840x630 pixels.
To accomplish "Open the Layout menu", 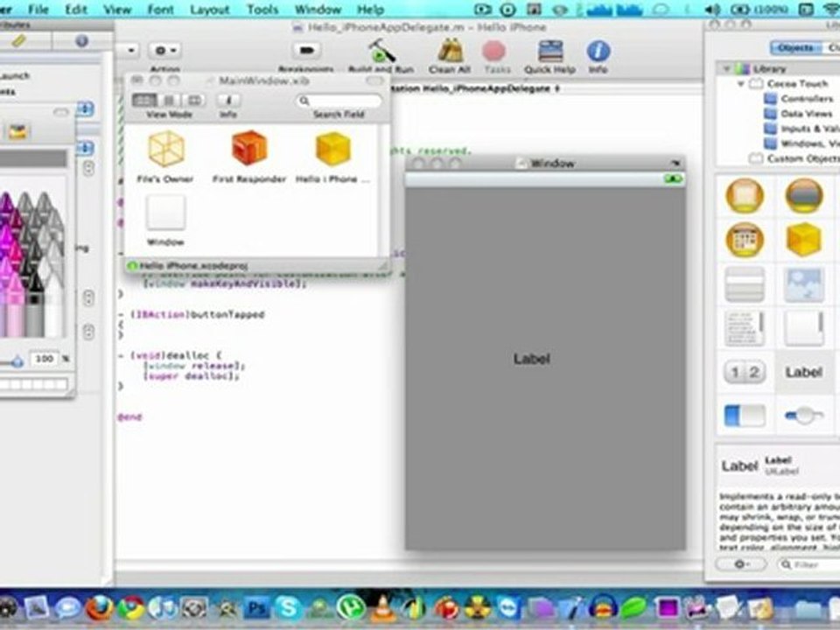I will pos(209,9).
